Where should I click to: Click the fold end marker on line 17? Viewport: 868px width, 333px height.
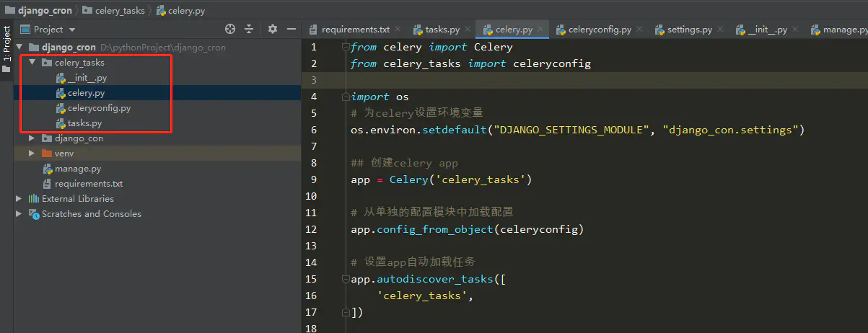(346, 312)
